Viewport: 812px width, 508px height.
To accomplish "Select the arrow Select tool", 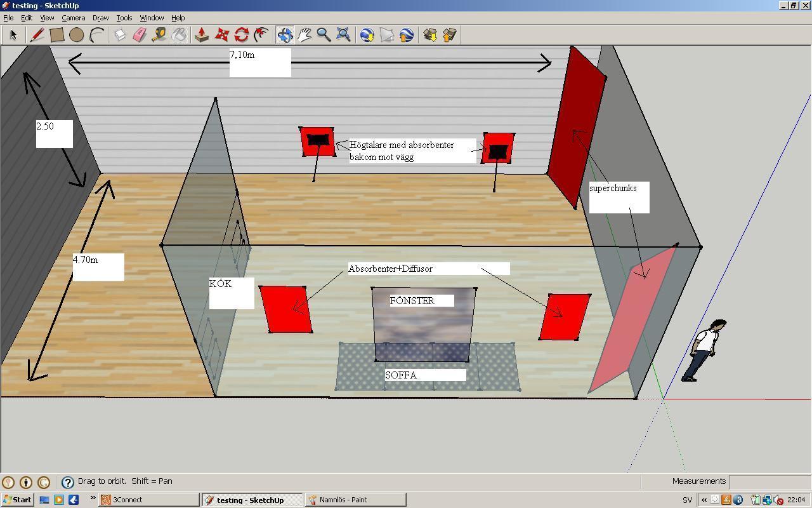I will click(13, 35).
